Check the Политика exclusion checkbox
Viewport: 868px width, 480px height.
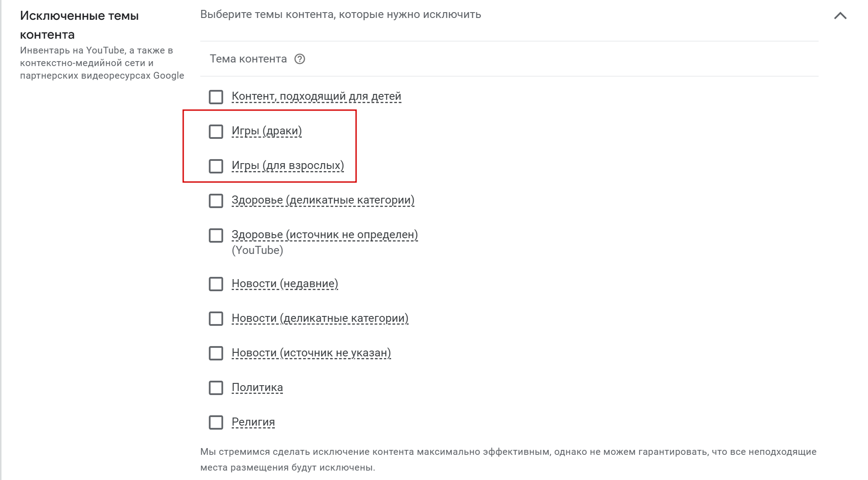tap(216, 388)
